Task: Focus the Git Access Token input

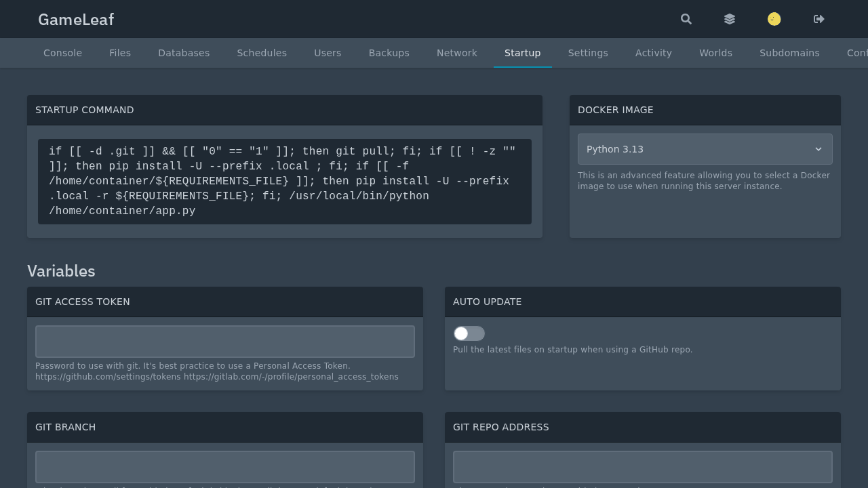Action: pos(225,342)
